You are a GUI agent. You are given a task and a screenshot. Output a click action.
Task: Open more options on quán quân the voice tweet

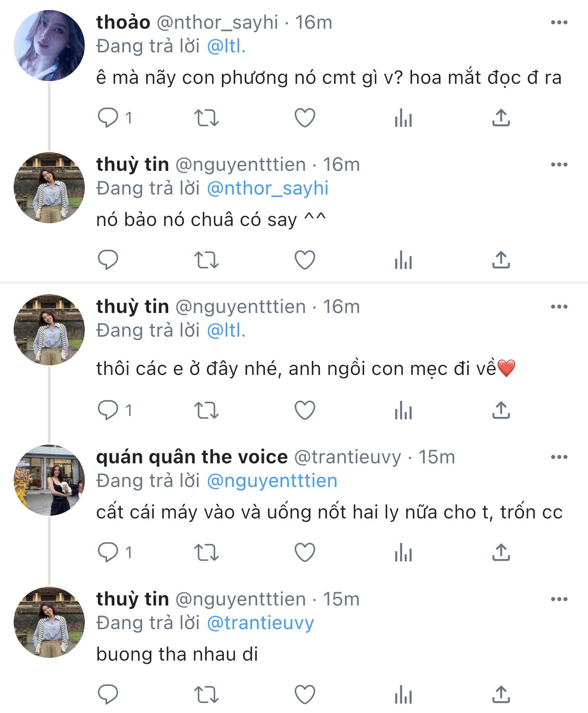click(559, 457)
